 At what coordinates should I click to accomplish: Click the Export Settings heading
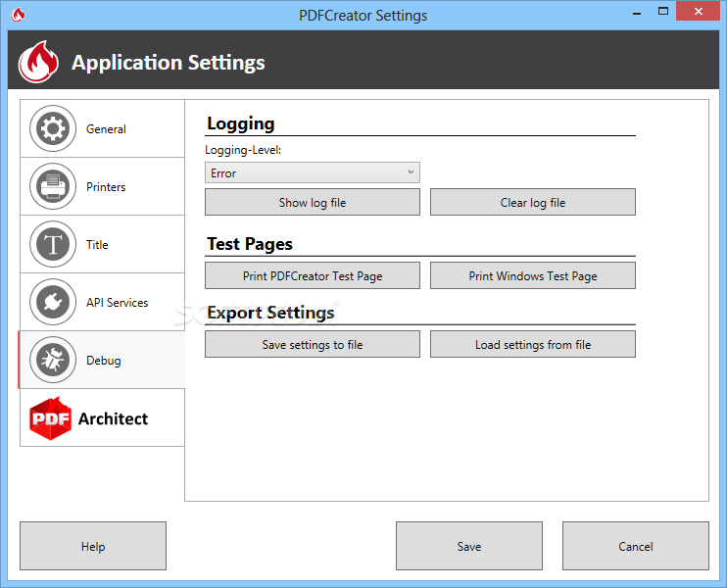270,313
